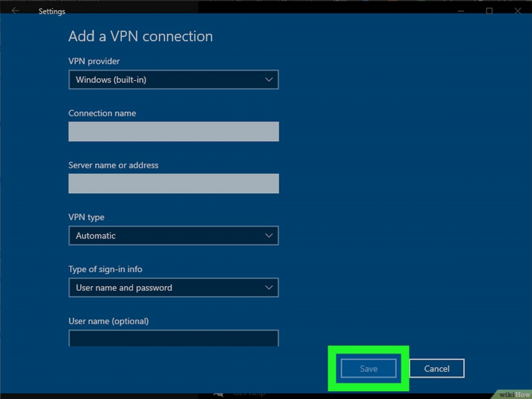Click the 'Settings' window title text
Screen dimensions: 532x399
(52, 11)
